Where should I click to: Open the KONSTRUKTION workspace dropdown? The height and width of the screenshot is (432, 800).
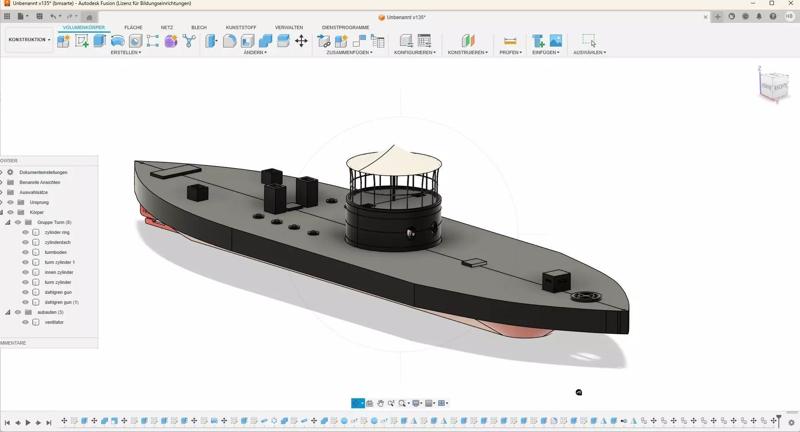(x=29, y=40)
